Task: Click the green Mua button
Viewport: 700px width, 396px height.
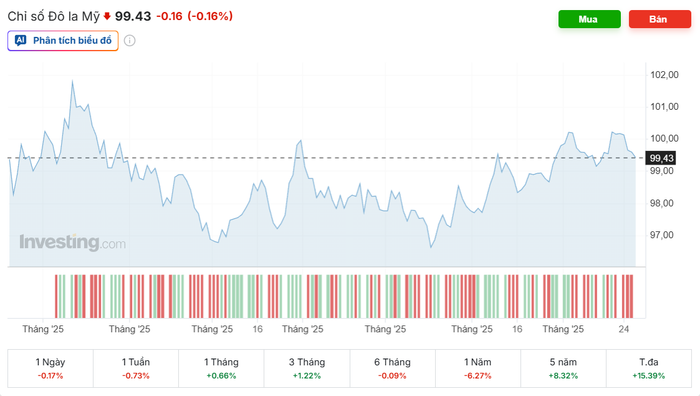Action: coord(589,19)
